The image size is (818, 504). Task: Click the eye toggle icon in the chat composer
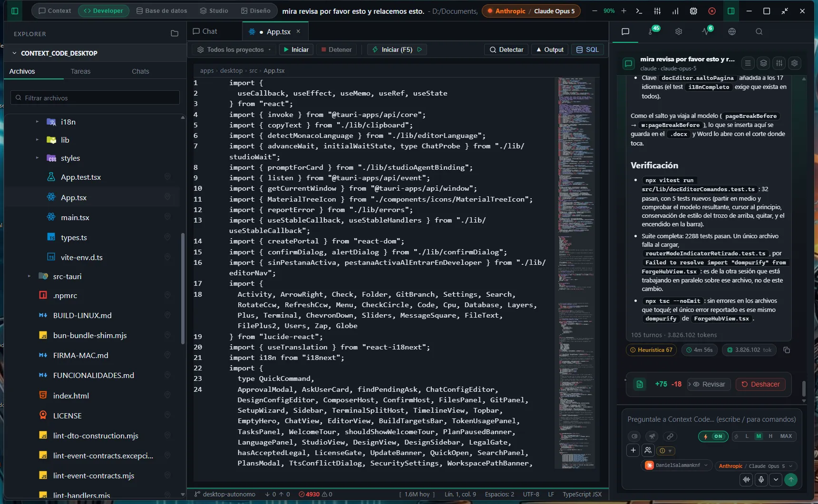pyautogui.click(x=634, y=436)
